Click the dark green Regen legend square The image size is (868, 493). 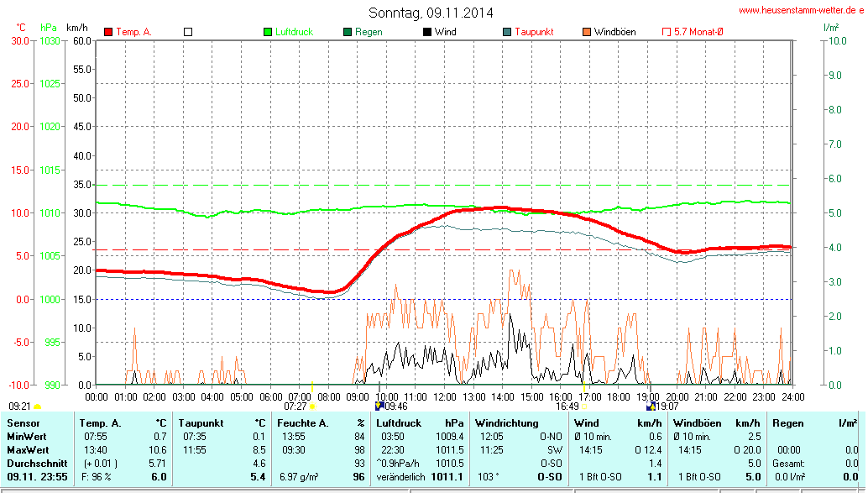(x=348, y=32)
